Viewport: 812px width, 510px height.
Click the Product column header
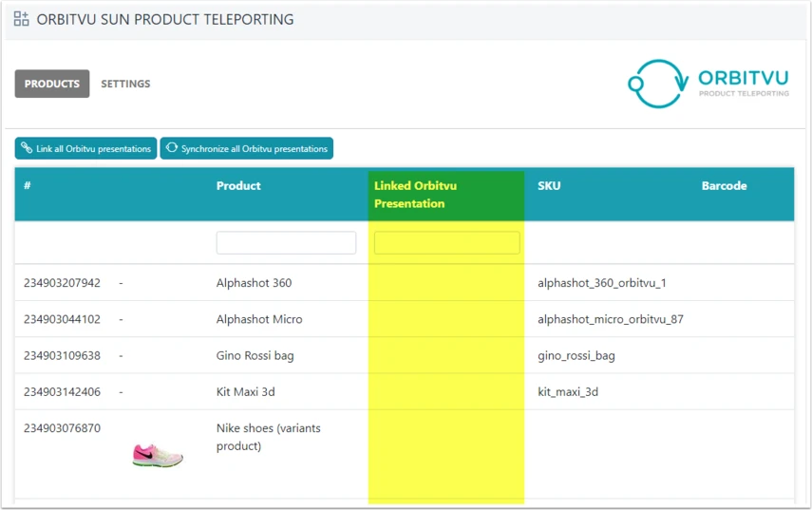coord(238,186)
